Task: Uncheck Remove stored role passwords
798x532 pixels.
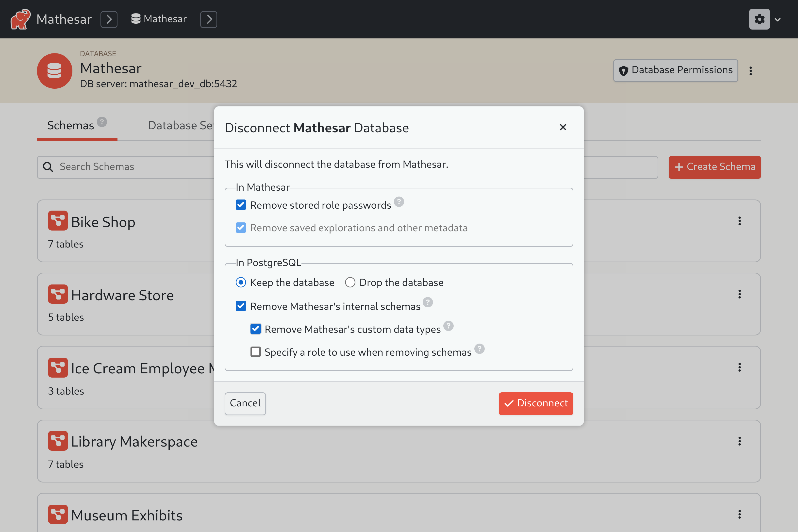Action: 241,205
